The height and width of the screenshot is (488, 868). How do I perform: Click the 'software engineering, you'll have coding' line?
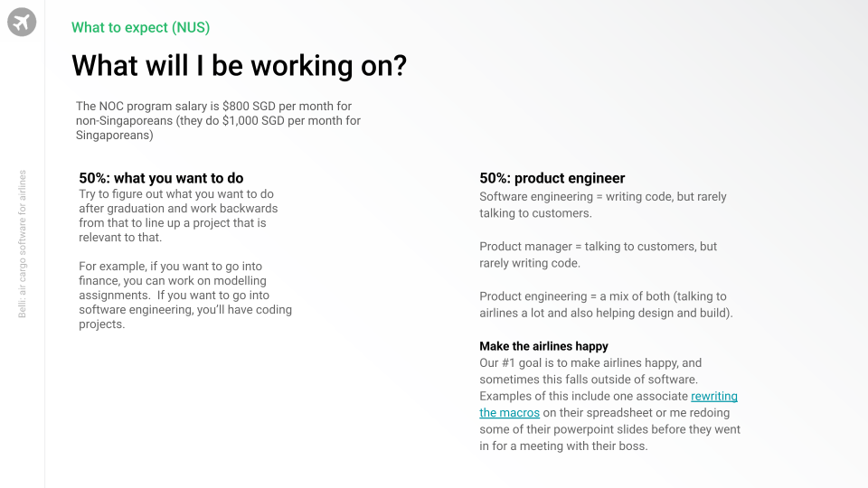185,310
